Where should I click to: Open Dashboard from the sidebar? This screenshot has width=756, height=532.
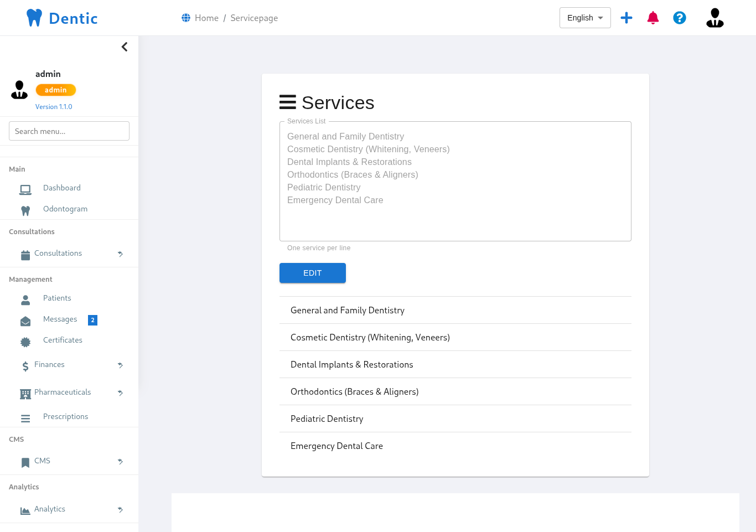click(x=61, y=188)
